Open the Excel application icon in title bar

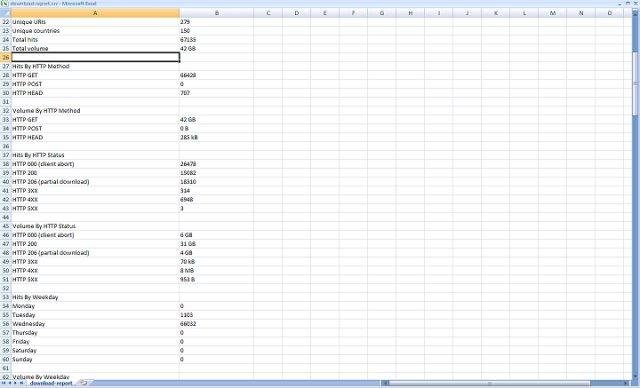coord(4,3)
